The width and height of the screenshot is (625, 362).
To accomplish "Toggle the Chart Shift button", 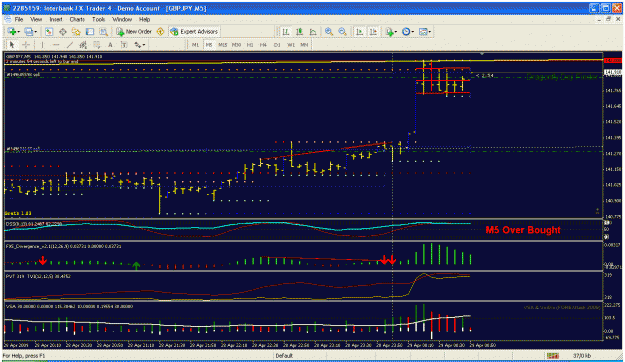I will pyautogui.click(x=373, y=31).
